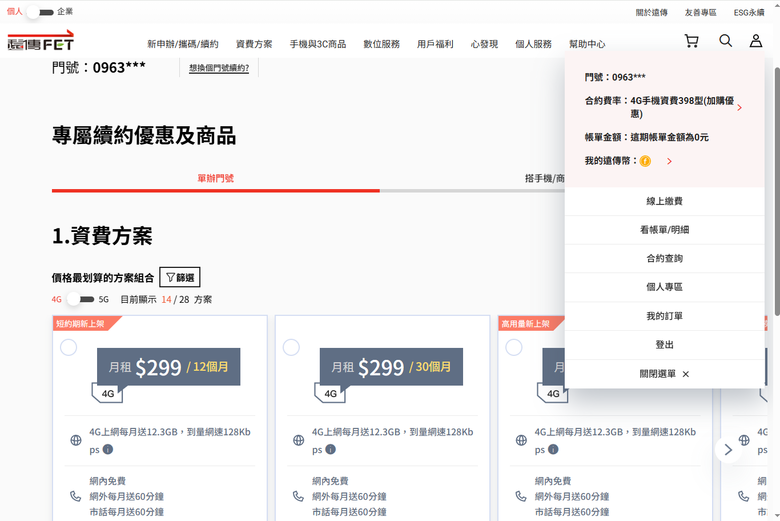Open the shopping cart icon
The height and width of the screenshot is (521, 780).
[x=691, y=41]
